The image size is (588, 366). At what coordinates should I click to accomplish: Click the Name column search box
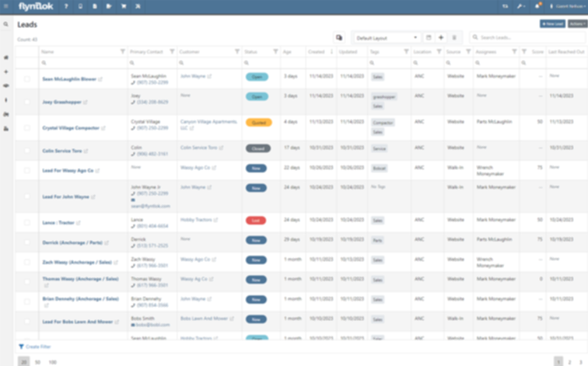point(83,63)
